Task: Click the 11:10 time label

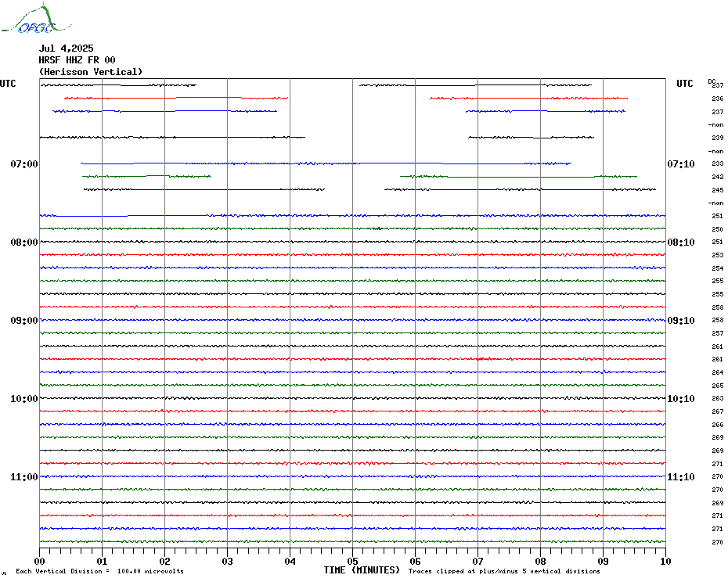Action: (681, 477)
